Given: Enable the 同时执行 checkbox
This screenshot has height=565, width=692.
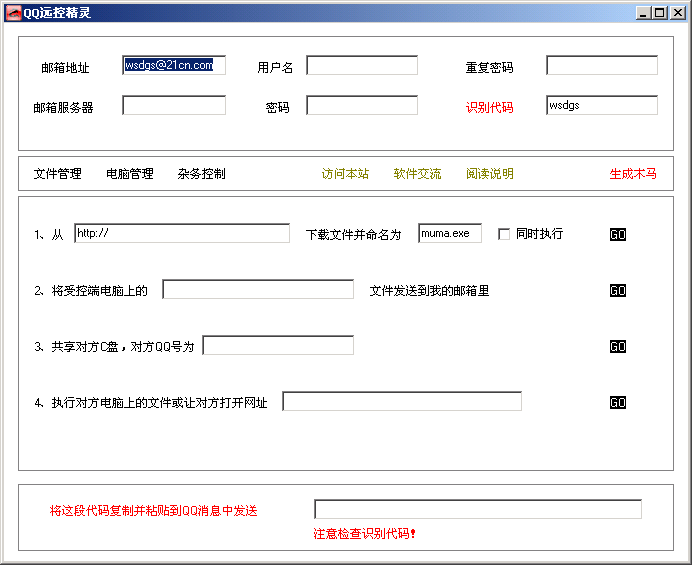Looking at the screenshot, I should 504,234.
